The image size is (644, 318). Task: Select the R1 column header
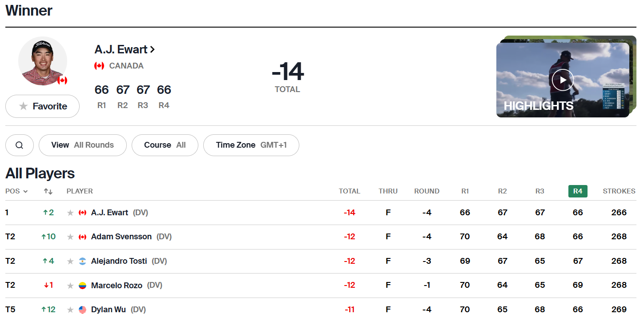(x=465, y=191)
